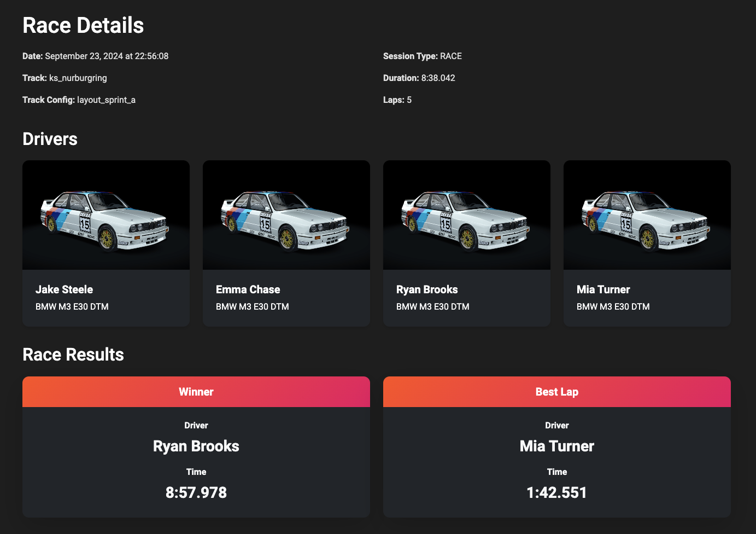Click the date September 23, 2024 line
The image size is (756, 534).
pyautogui.click(x=96, y=56)
